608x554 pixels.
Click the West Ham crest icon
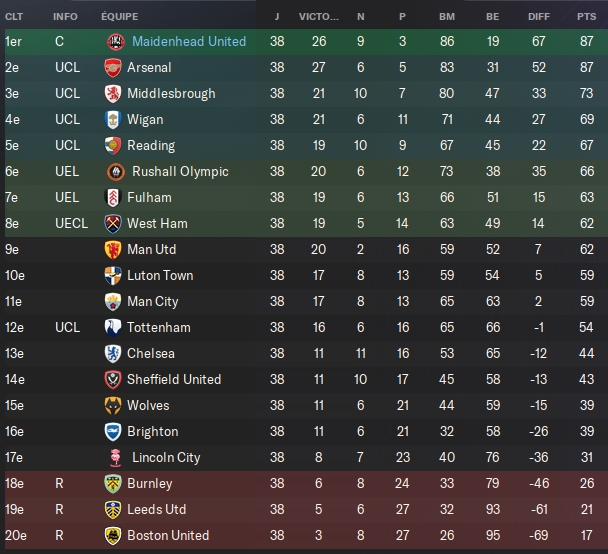[x=113, y=223]
